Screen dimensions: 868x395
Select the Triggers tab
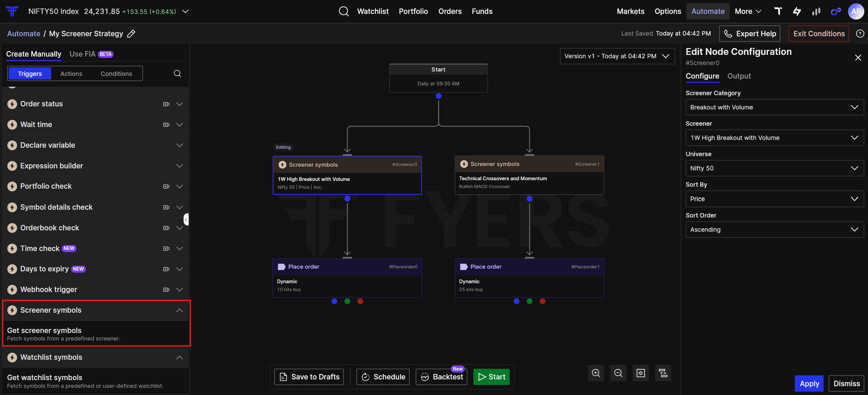(x=30, y=74)
